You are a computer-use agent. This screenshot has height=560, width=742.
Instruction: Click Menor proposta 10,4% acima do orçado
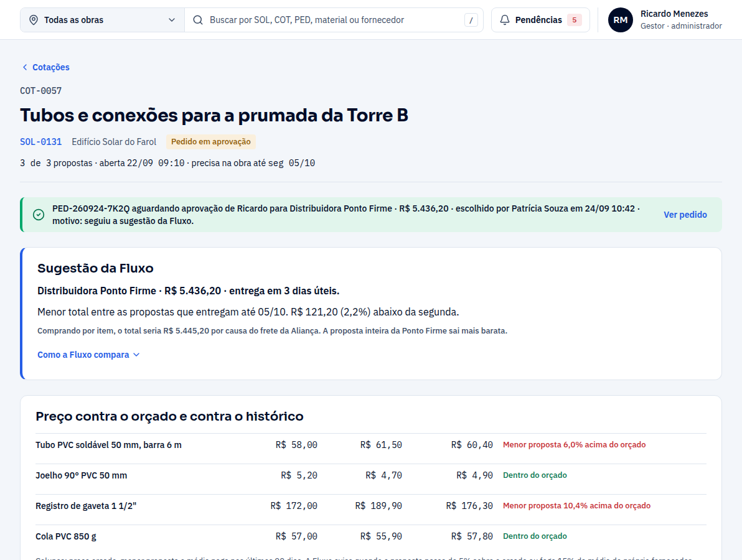[x=576, y=506]
